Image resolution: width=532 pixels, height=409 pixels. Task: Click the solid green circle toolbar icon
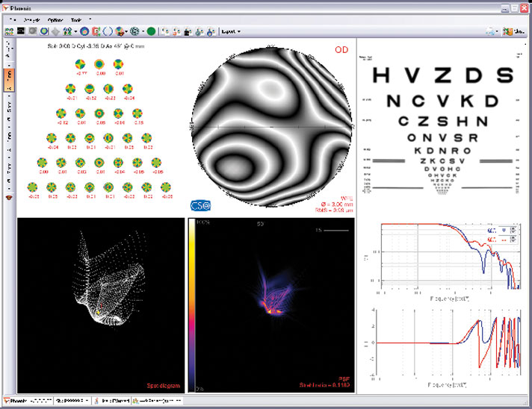pyautogui.click(x=151, y=31)
